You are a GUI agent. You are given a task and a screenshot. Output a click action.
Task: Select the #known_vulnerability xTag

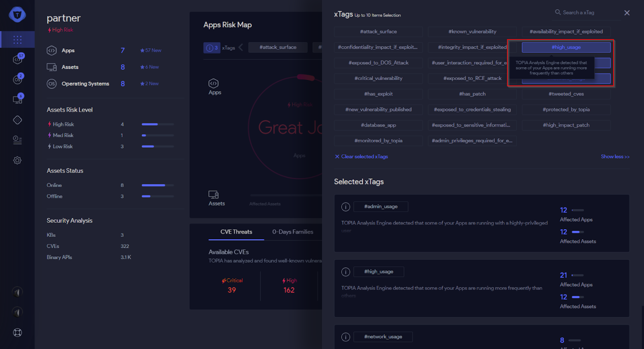point(472,32)
